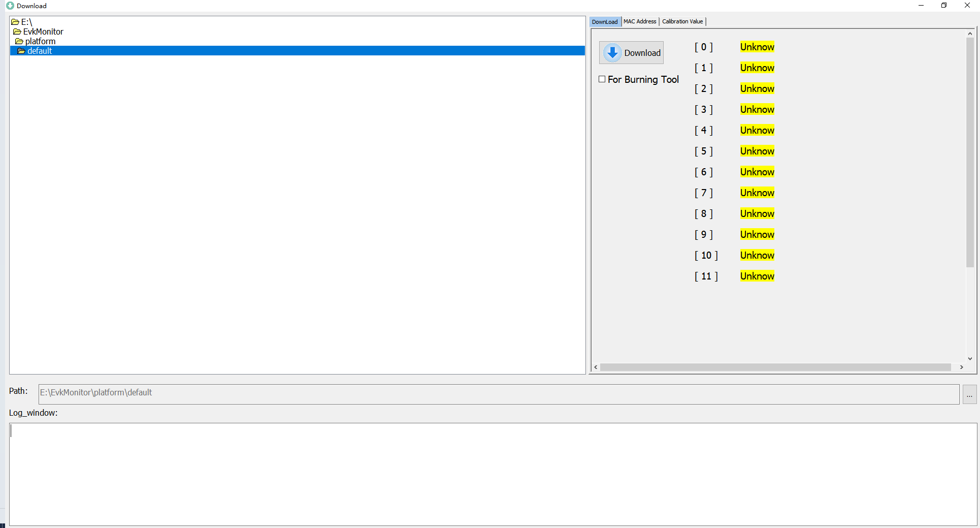
Task: Open the Calibration Value tab
Action: click(682, 21)
